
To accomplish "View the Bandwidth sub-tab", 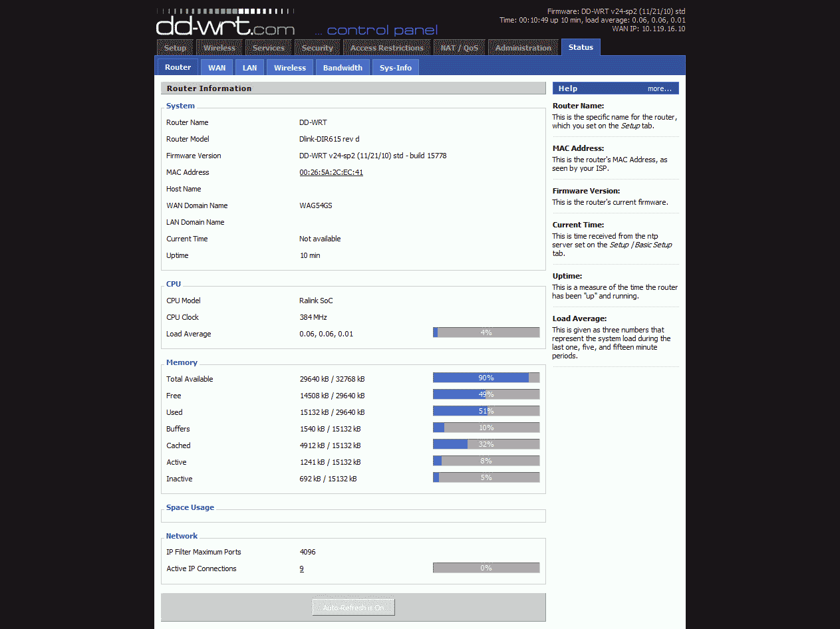I will coord(343,67).
